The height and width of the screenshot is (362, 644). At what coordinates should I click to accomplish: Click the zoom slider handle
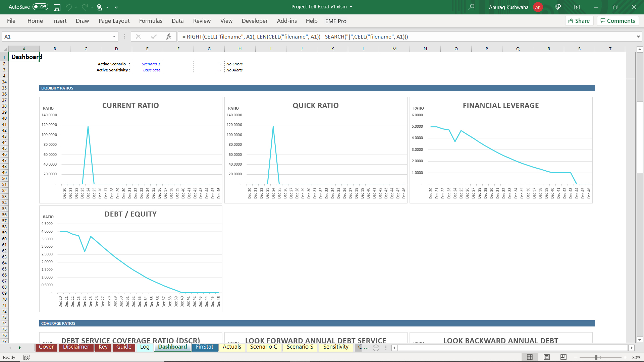(596, 357)
